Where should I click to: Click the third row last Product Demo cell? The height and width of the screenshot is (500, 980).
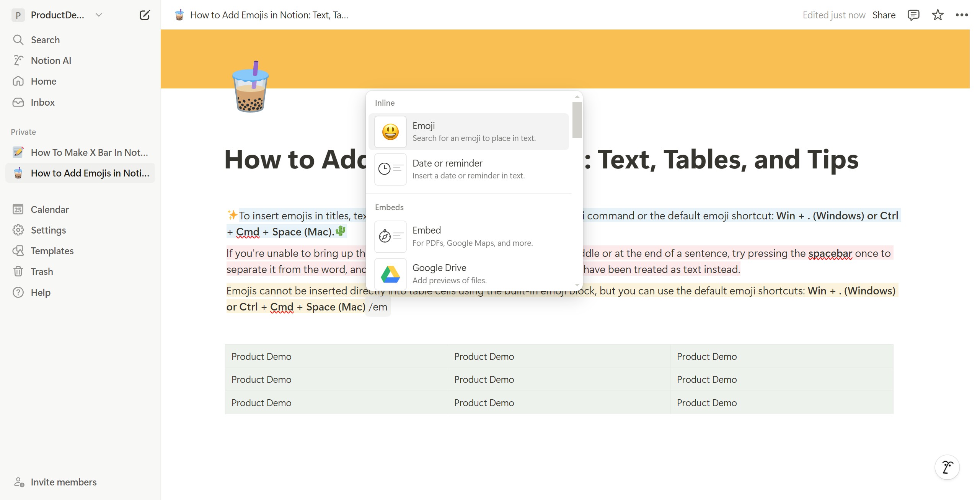[782, 403]
